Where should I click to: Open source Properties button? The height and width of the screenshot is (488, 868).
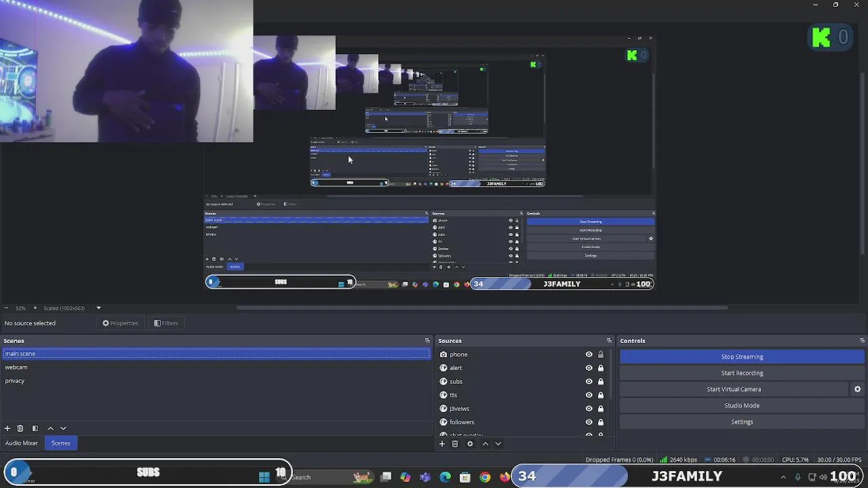(121, 323)
